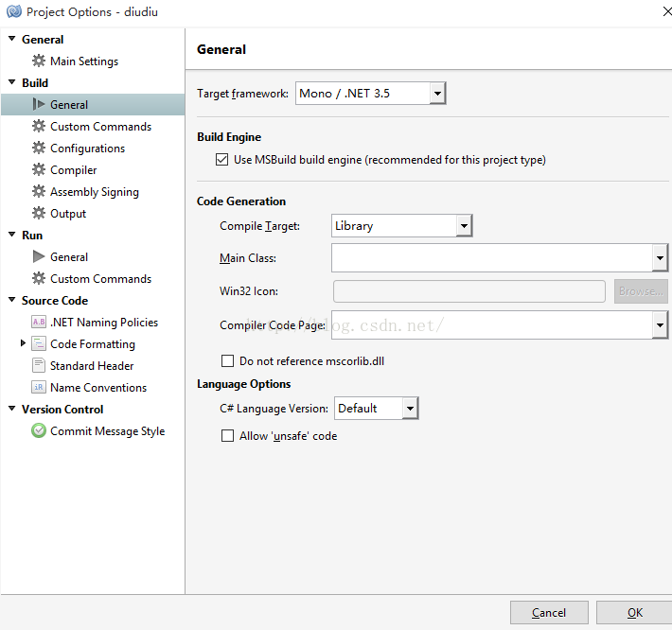
Task: Open the Output settings page
Action: 68,213
